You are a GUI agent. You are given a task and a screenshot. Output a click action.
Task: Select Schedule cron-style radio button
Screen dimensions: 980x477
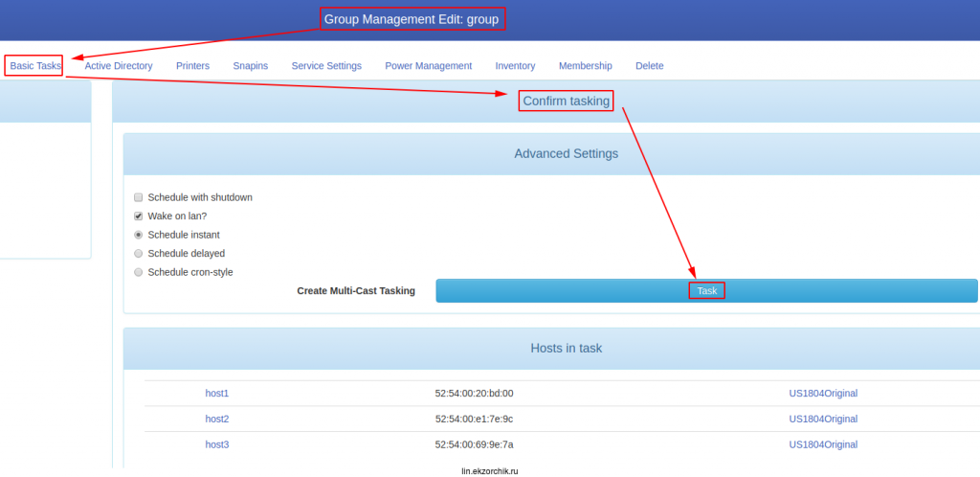(x=139, y=272)
